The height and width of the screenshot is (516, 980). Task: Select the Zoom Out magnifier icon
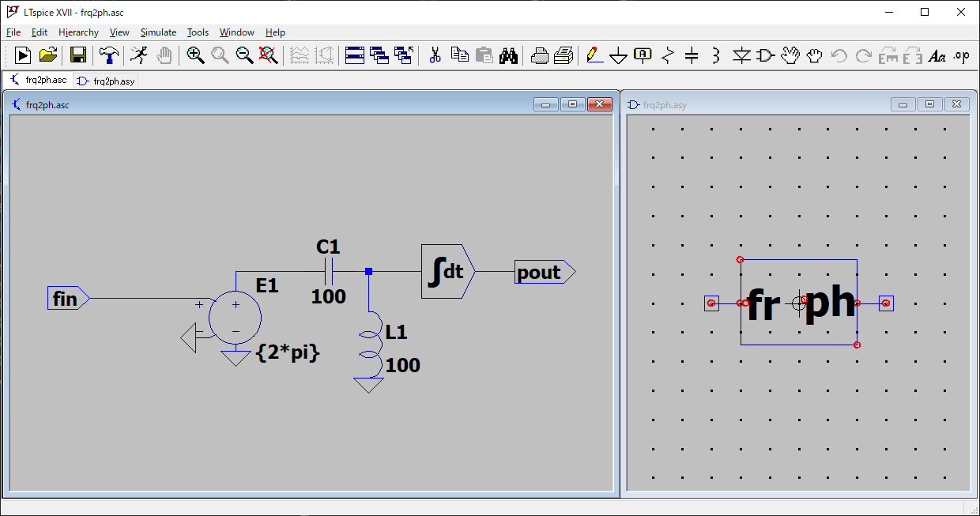[245, 55]
